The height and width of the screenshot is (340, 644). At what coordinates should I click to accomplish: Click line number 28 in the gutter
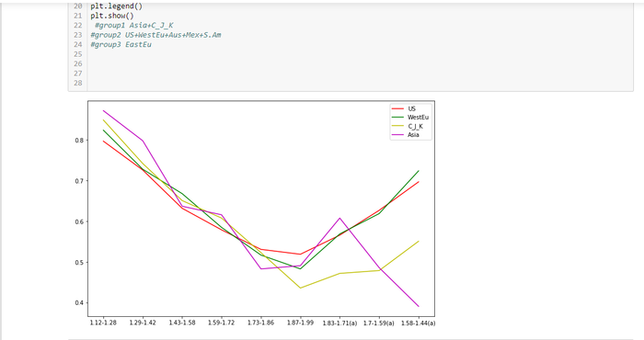78,83
